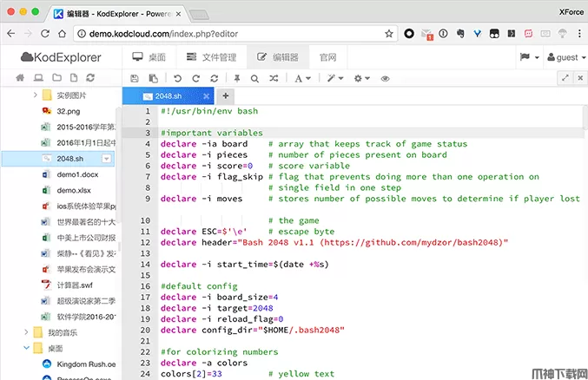The height and width of the screenshot is (380, 588).
Task: Open the font size dropdown
Action: coord(301,78)
